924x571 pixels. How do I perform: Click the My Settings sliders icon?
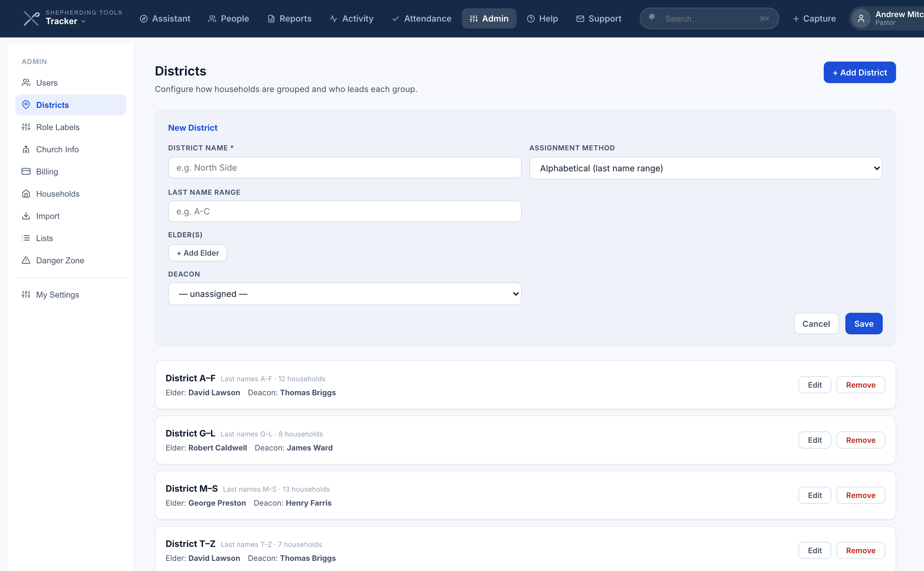click(x=26, y=295)
